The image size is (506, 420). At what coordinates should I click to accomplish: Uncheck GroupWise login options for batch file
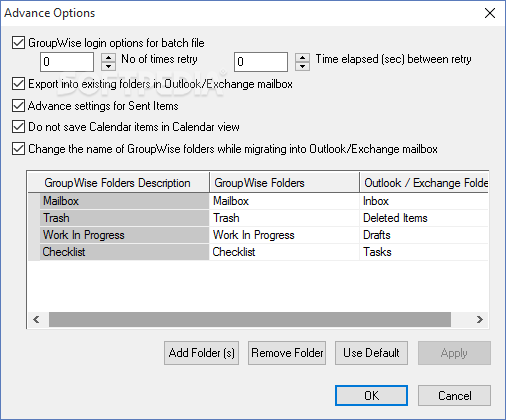coord(18,43)
